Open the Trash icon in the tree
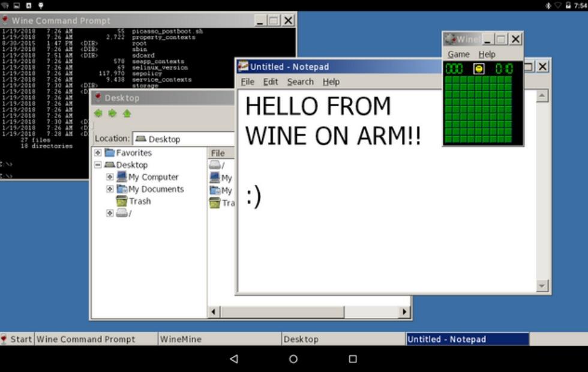Screen dimensions: 588x372 click(x=123, y=201)
